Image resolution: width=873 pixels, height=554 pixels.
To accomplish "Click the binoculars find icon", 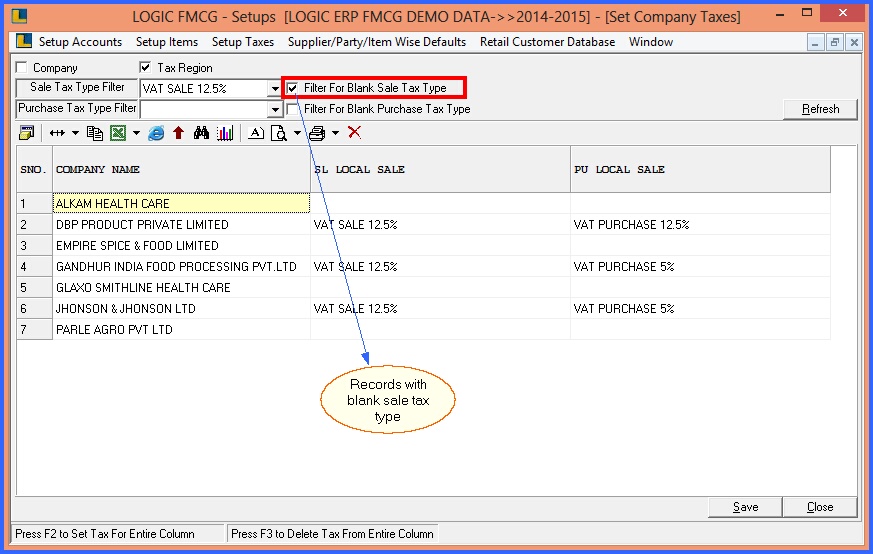I will click(201, 133).
